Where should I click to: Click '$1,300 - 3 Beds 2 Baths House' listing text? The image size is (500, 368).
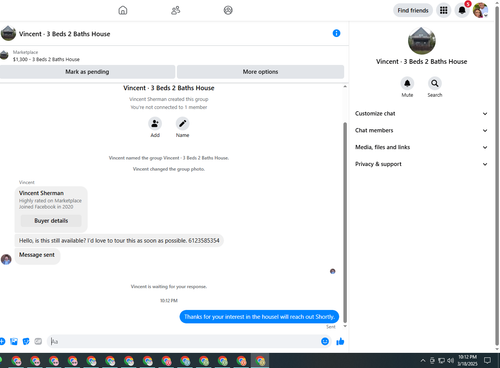click(46, 59)
